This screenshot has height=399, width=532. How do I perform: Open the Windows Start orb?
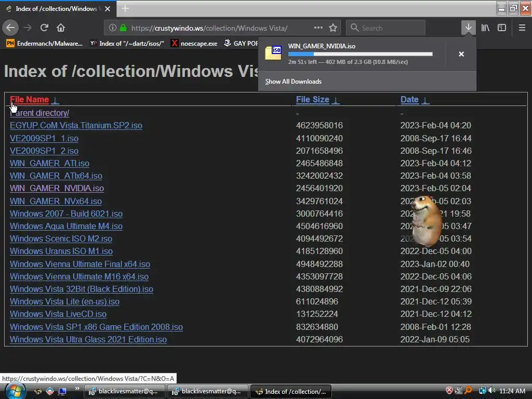pos(14,391)
